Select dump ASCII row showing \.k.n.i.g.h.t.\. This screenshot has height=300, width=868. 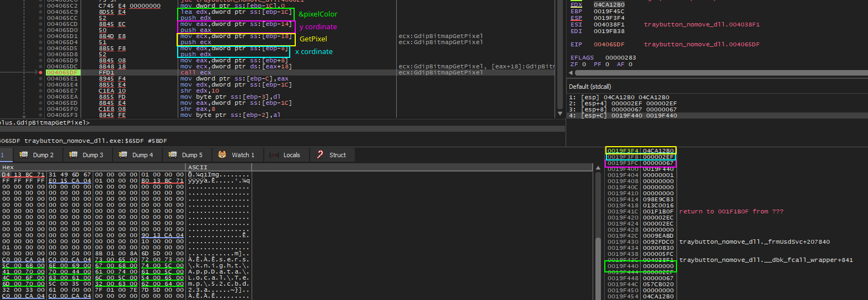point(219,265)
